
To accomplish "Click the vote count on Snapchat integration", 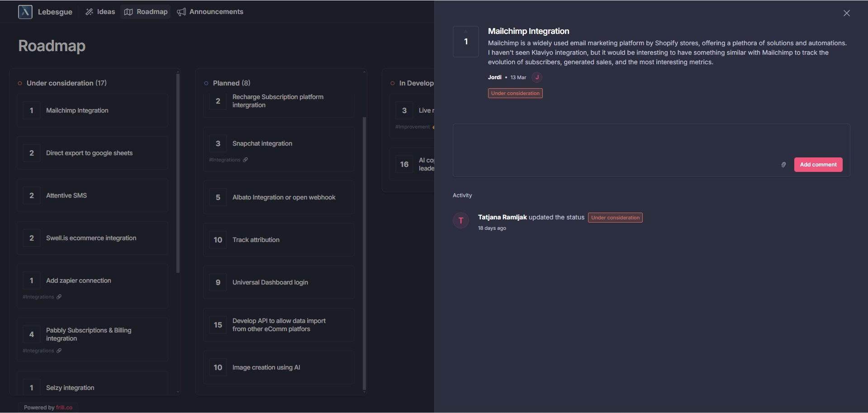I will (218, 143).
